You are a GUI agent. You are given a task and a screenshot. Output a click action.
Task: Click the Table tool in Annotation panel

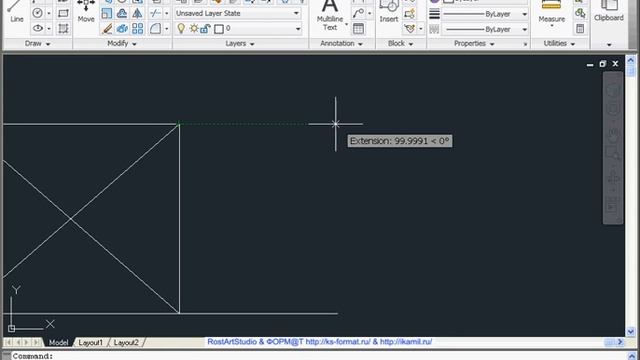pyautogui.click(x=358, y=29)
